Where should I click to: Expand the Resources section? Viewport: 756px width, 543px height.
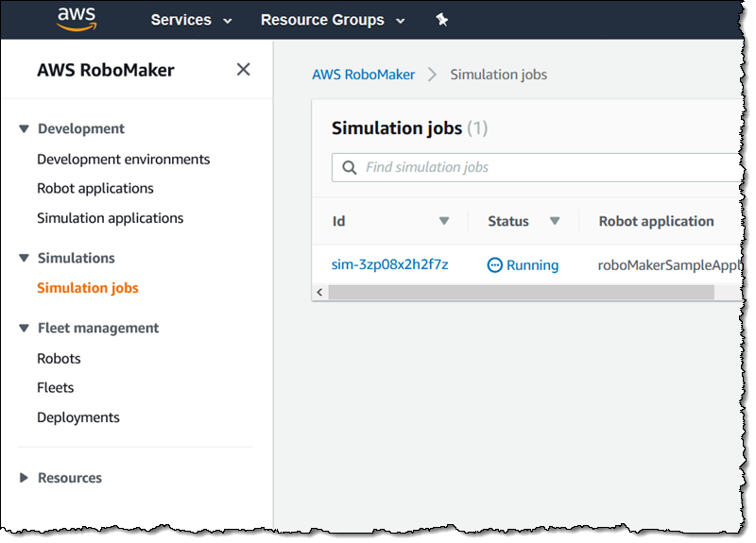25,478
